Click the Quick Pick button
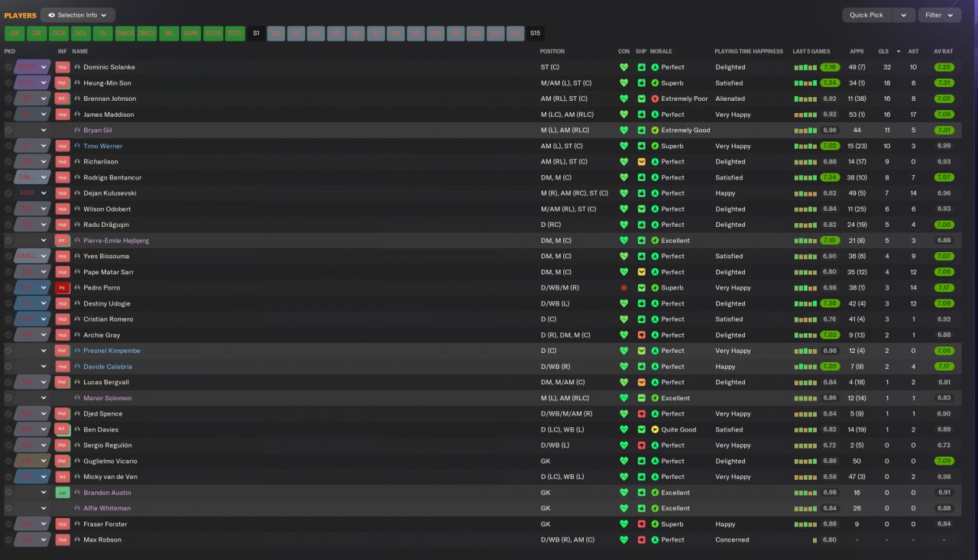Screen dimensions: 978x560 point(866,15)
